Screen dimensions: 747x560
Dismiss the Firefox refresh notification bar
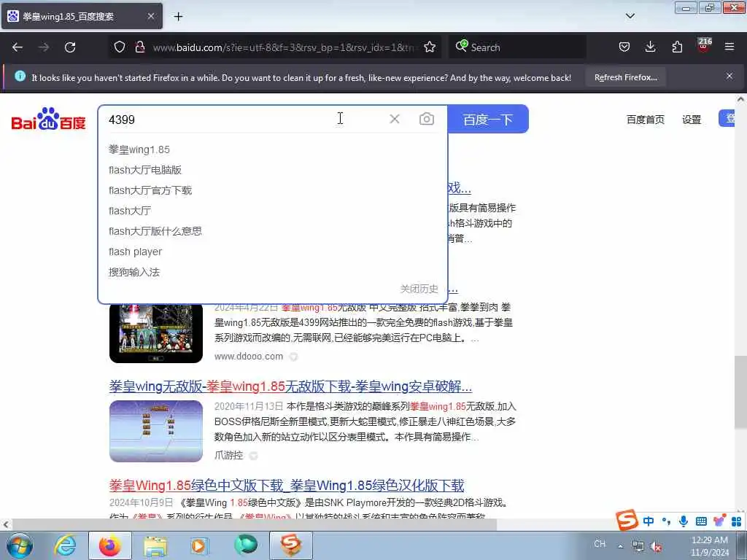click(729, 76)
